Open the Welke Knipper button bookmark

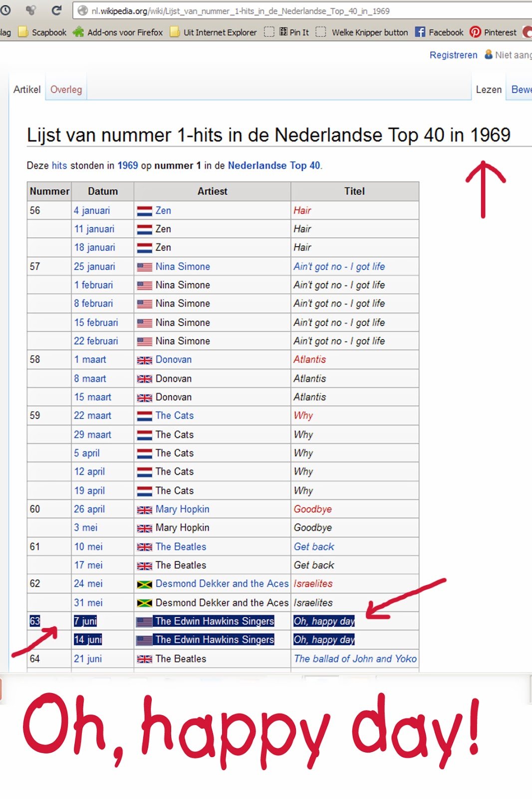click(370, 32)
